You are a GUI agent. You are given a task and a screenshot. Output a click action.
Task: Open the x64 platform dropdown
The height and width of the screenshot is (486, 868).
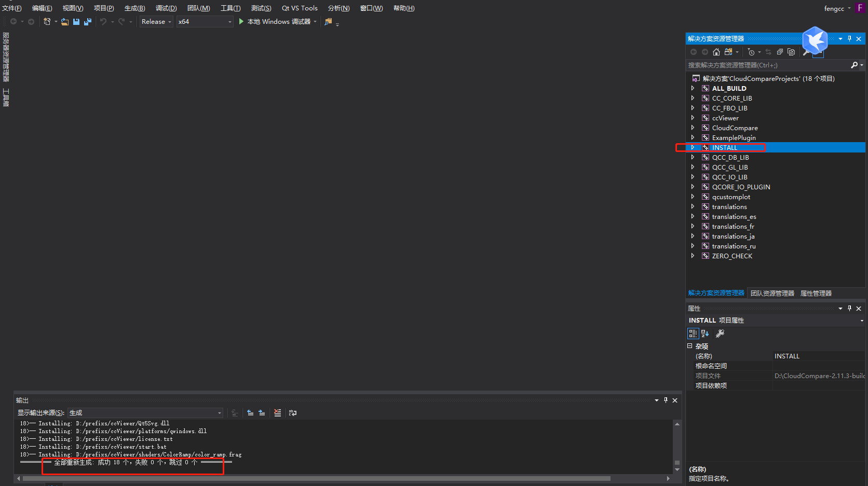pyautogui.click(x=204, y=21)
